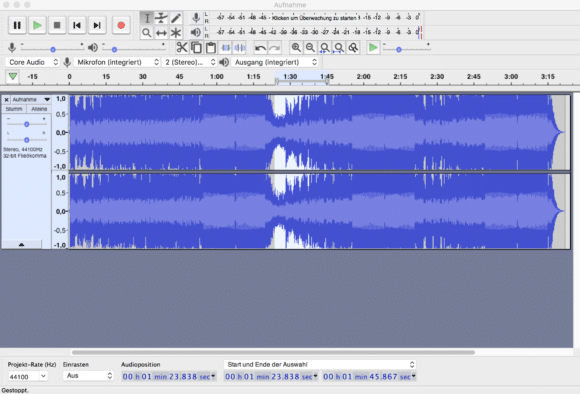Click the 45 mark on the timeline ruler
This screenshot has width=580, height=394.
(179, 77)
